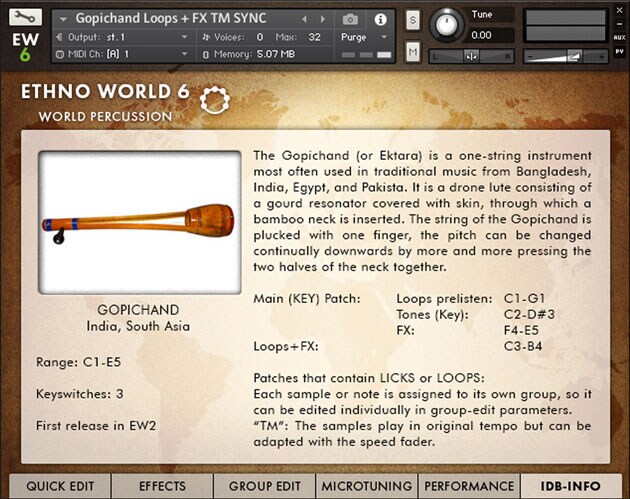Show instrument info via the i icon
The height and width of the screenshot is (499, 630).
(380, 19)
